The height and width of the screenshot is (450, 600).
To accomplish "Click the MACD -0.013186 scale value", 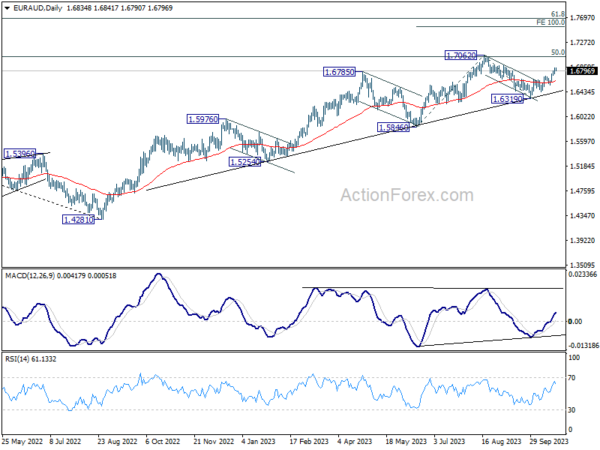I will [583, 346].
